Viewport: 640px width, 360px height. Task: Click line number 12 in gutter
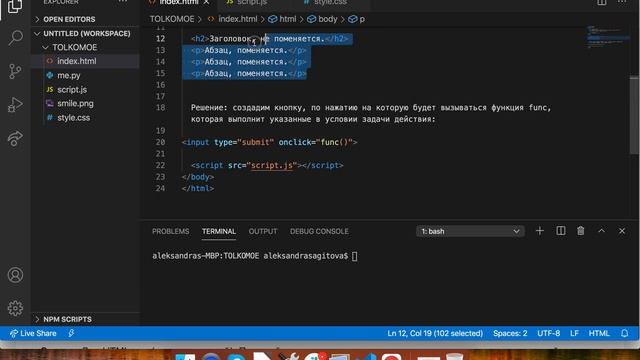160,38
